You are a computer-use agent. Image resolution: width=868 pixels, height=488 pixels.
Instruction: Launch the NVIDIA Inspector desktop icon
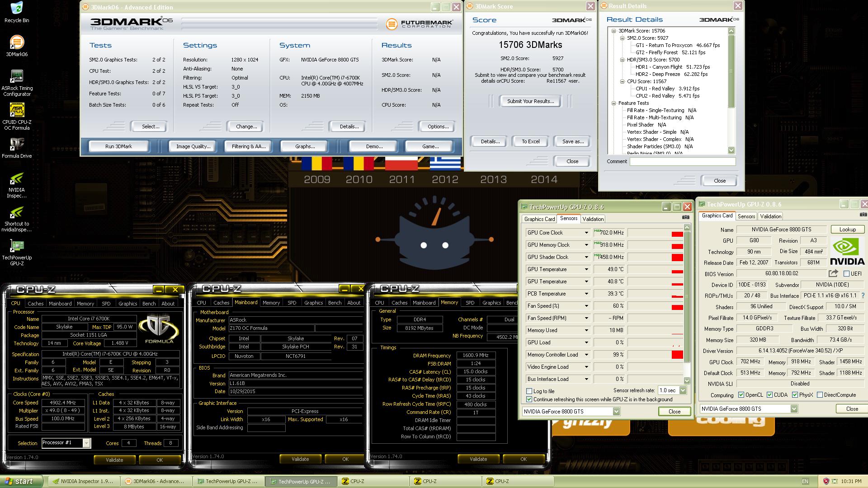[17, 184]
